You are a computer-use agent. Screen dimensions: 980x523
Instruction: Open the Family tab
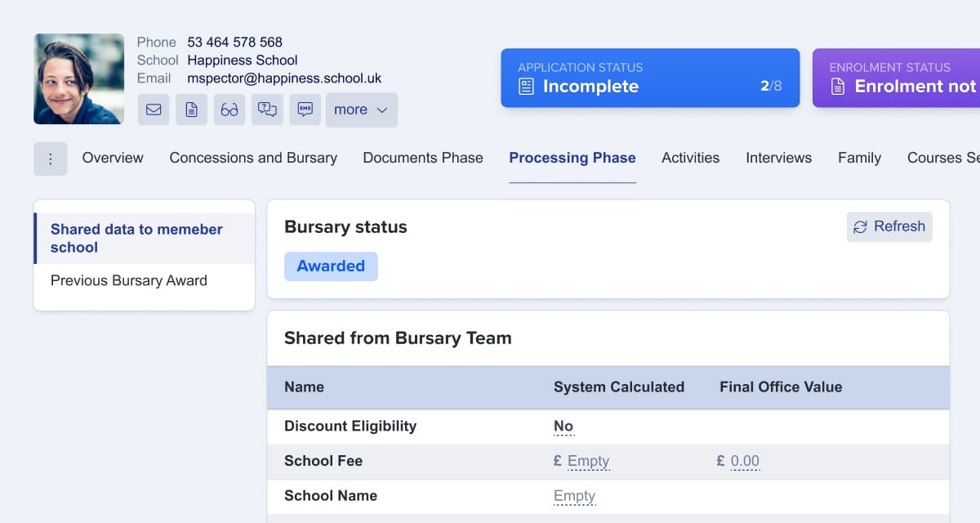click(859, 158)
